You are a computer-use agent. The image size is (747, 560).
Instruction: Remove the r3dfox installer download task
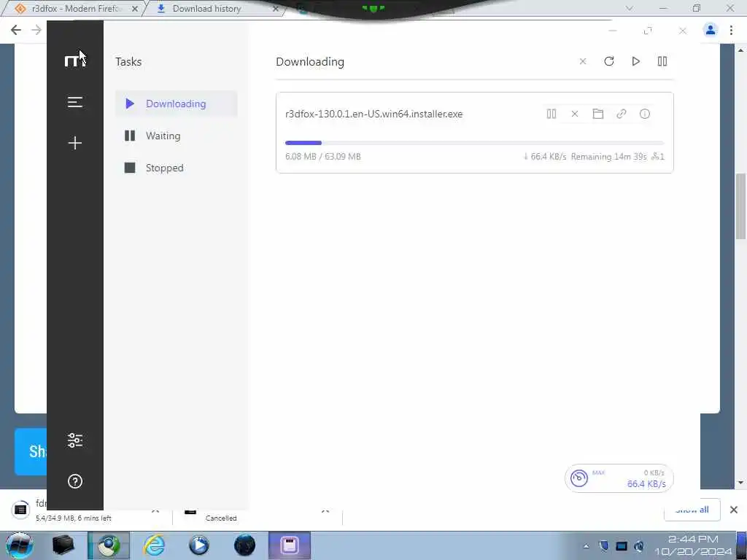tap(575, 114)
